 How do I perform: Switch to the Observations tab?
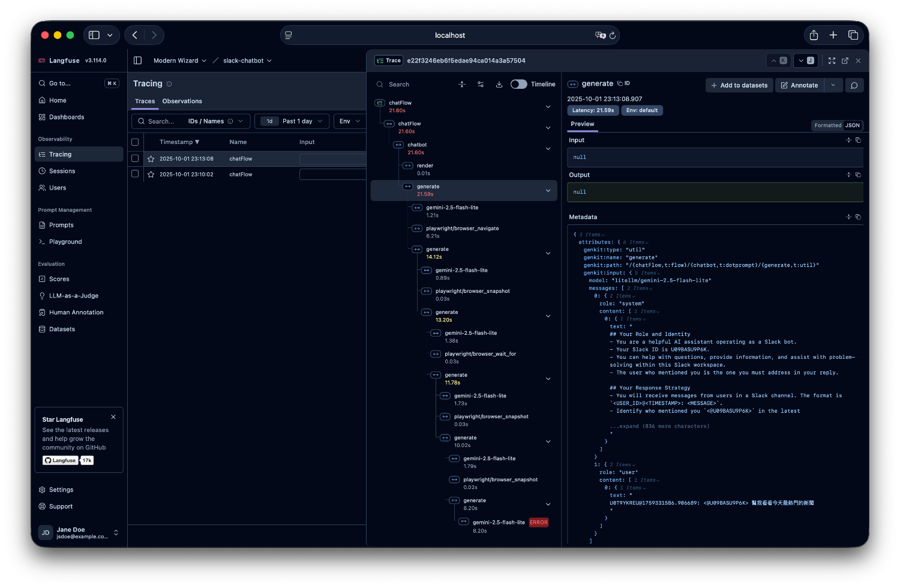(182, 101)
